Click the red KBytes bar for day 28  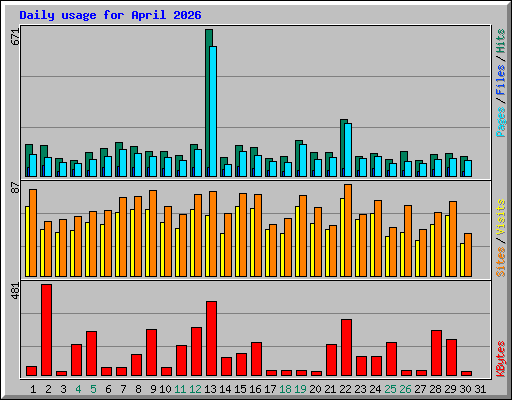(436, 353)
